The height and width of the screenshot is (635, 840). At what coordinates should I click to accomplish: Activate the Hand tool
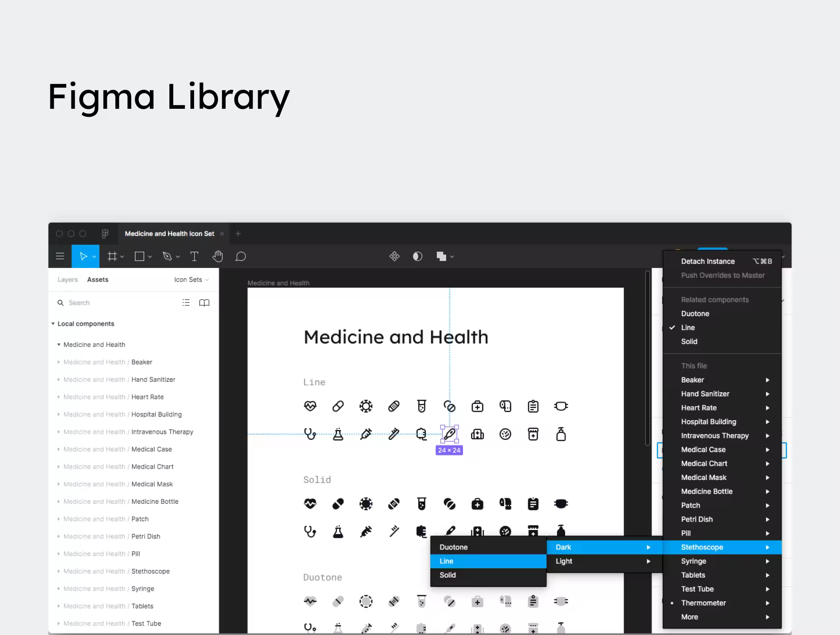[217, 256]
